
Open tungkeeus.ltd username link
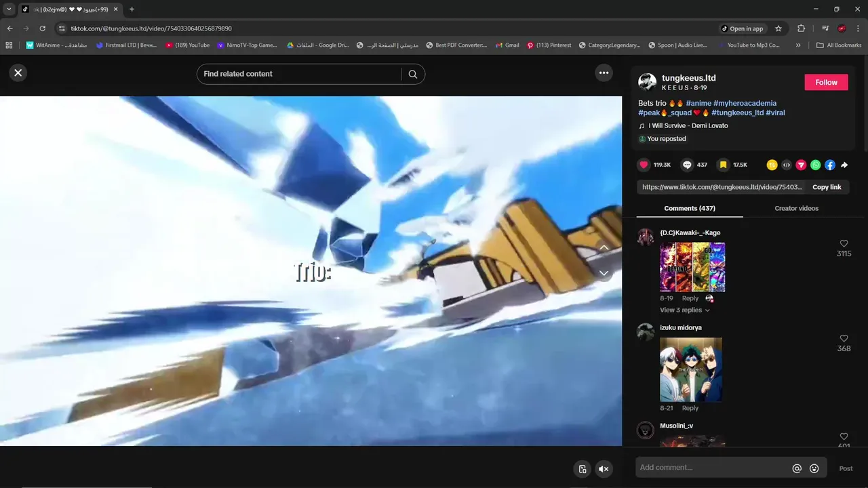[x=688, y=78]
